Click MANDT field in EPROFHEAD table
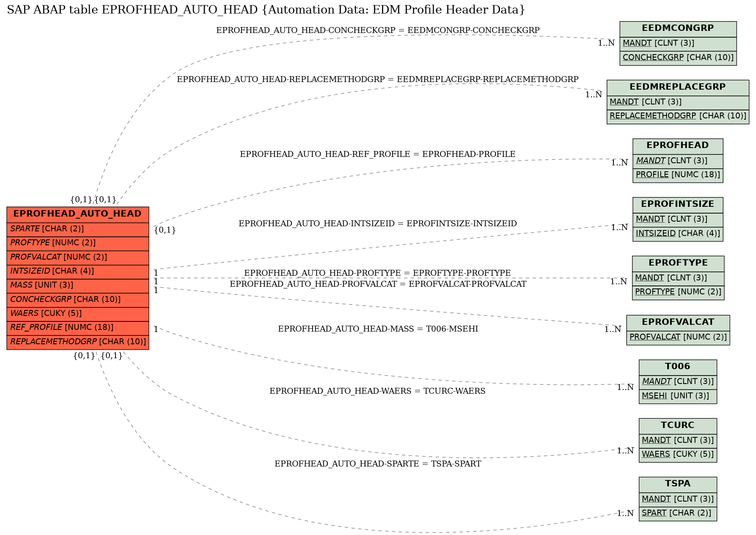The image size is (756, 535). (x=678, y=161)
